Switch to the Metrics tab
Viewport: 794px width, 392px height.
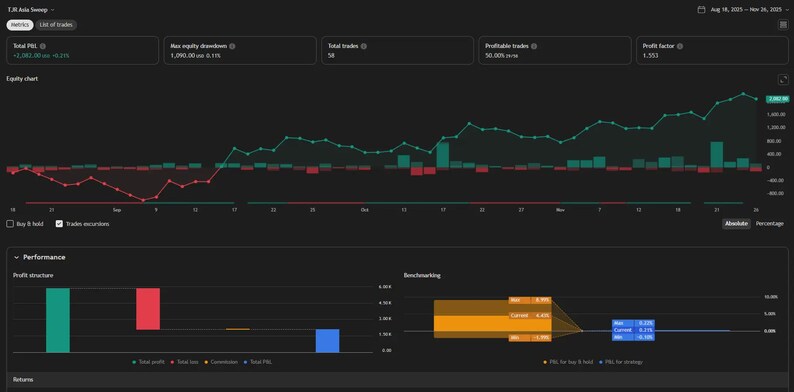pos(20,25)
